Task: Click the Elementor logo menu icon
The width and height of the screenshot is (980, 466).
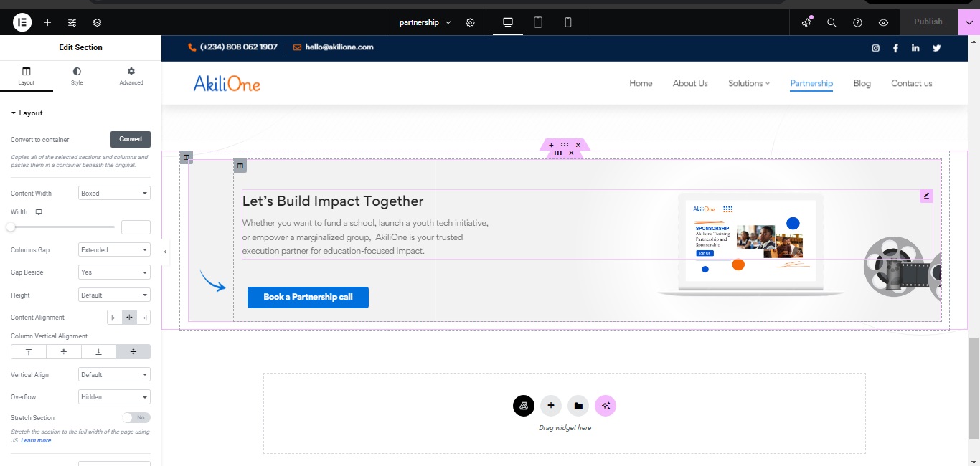Action: pyautogui.click(x=22, y=22)
